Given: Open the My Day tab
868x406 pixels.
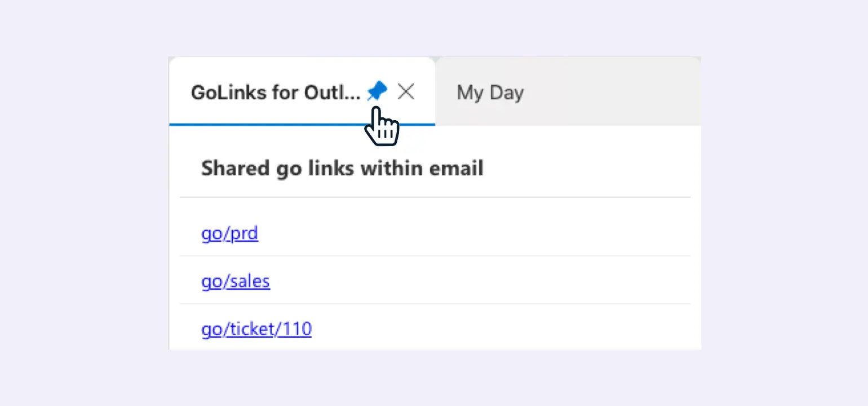Looking at the screenshot, I should click(490, 92).
